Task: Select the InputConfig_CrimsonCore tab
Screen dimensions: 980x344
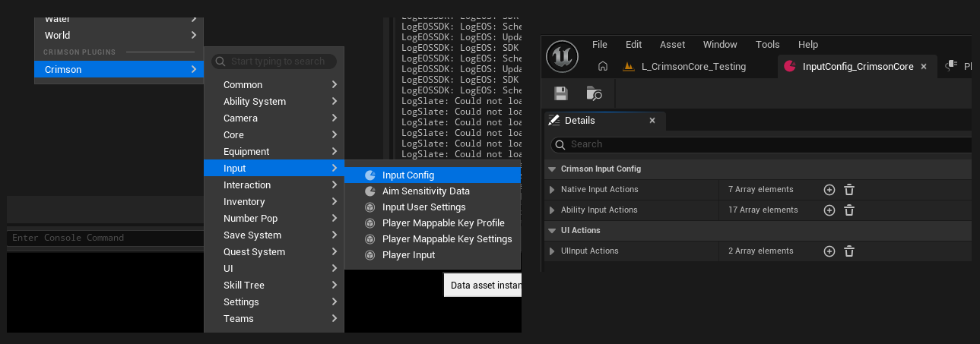Action: click(858, 66)
